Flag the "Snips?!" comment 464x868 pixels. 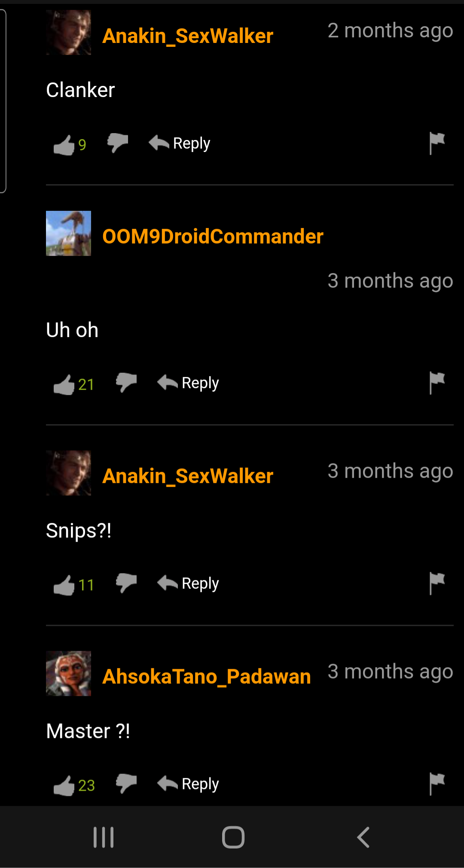coord(437,583)
